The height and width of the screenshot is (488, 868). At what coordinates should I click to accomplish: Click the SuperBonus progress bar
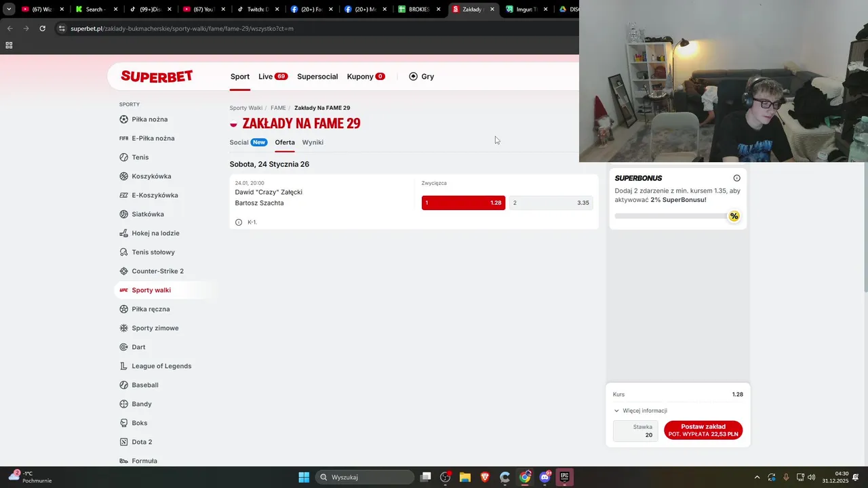click(x=671, y=216)
